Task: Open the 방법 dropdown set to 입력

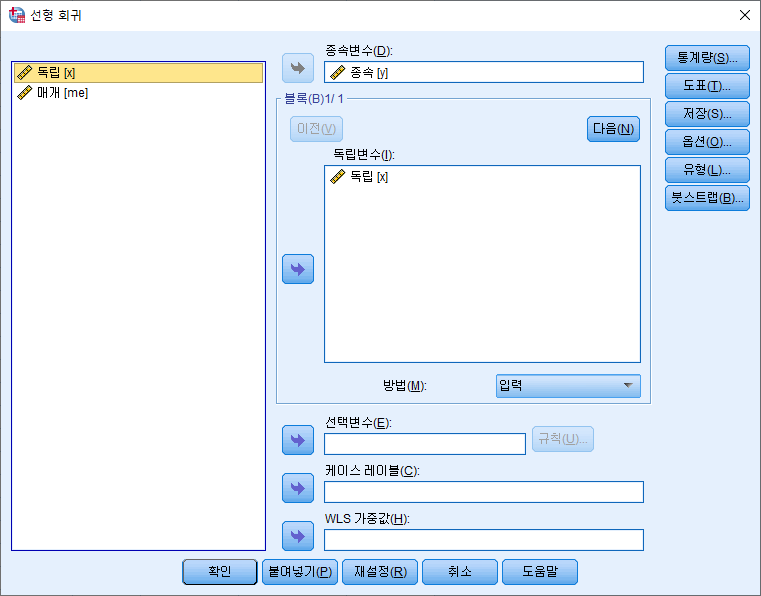Action: (x=568, y=386)
